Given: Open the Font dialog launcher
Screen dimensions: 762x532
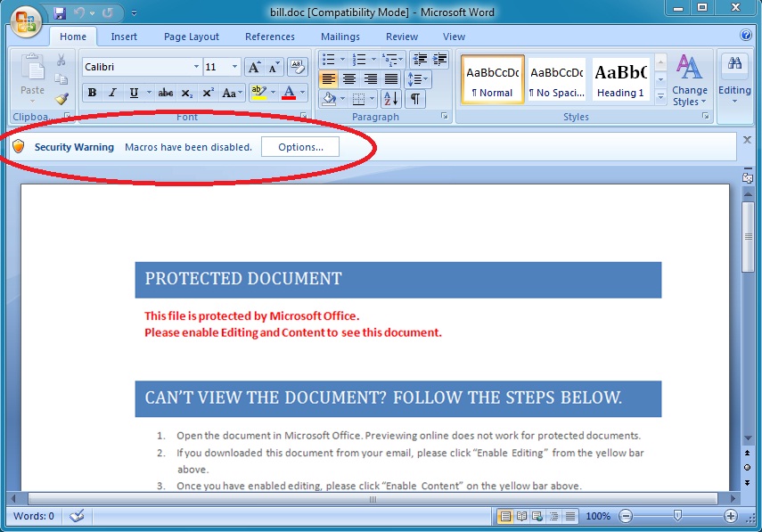Looking at the screenshot, I should 304,116.
